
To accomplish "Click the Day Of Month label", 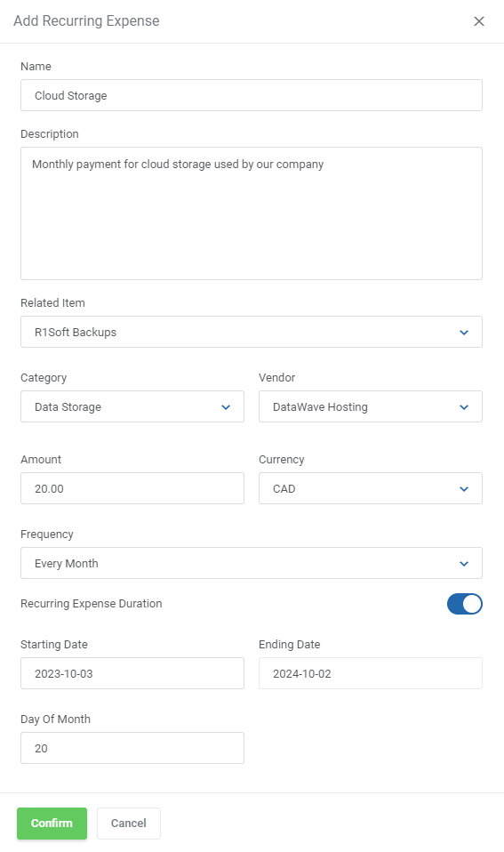I will point(55,719).
